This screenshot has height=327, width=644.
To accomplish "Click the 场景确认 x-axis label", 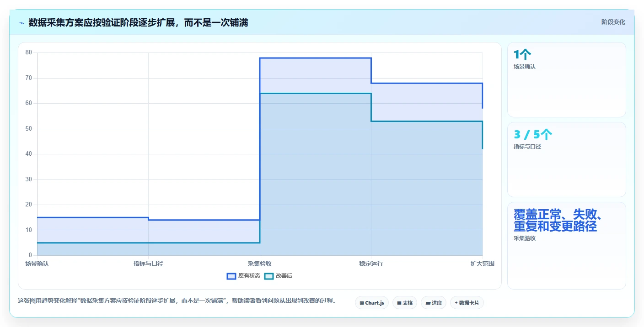I will tap(37, 264).
